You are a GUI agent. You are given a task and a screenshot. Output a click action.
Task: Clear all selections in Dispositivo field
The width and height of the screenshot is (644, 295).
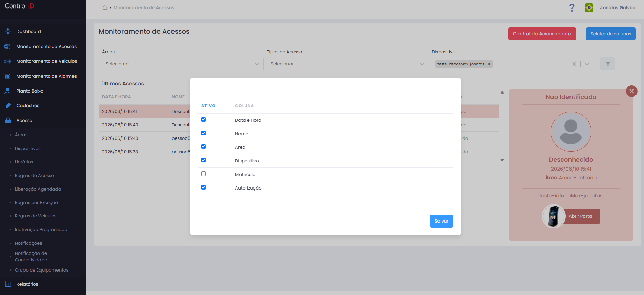574,64
